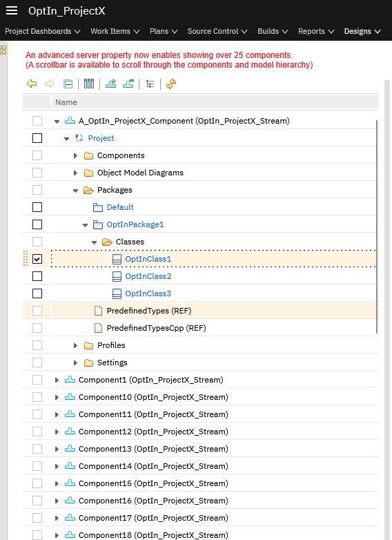Click the yellow back arrow icon

32,84
